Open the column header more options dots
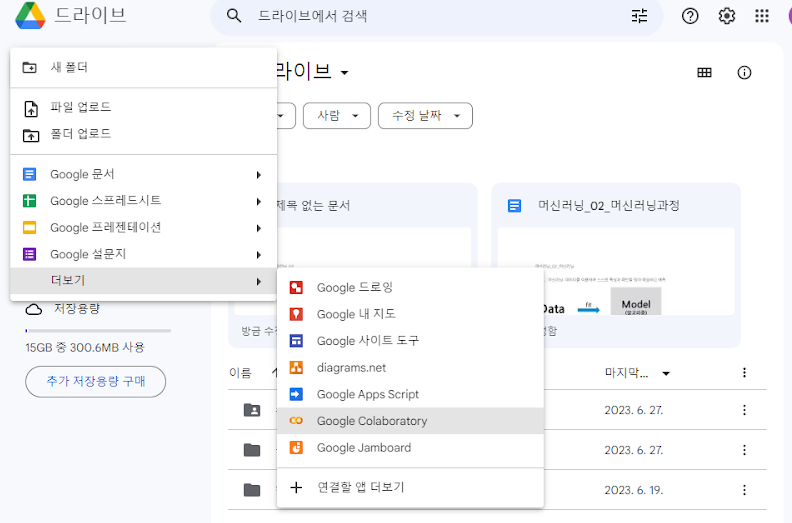 744,372
